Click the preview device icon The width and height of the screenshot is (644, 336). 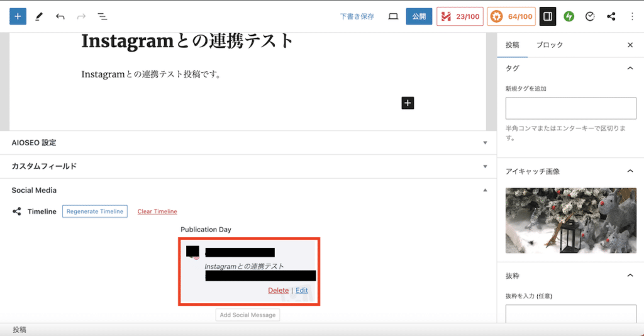(x=393, y=16)
